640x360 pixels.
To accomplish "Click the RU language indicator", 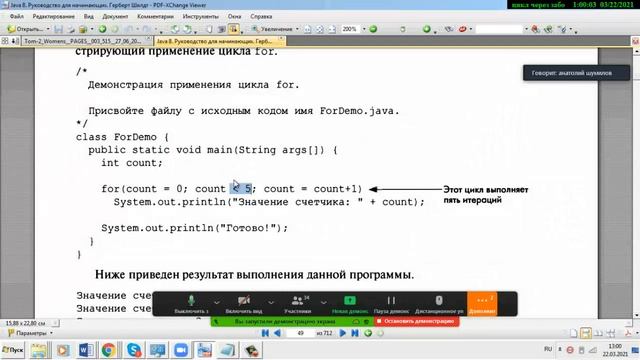I will (x=548, y=349).
